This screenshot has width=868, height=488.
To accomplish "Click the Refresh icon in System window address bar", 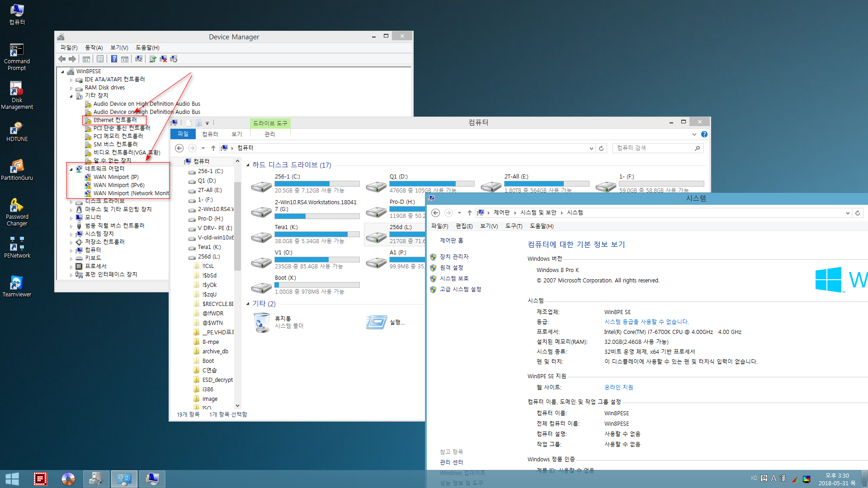I will click(x=858, y=213).
